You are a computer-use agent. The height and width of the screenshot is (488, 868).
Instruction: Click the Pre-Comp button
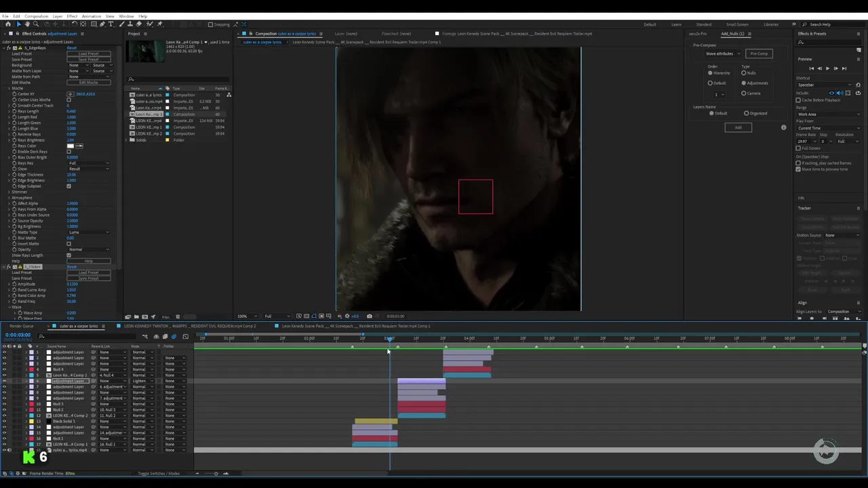pyautogui.click(x=759, y=54)
